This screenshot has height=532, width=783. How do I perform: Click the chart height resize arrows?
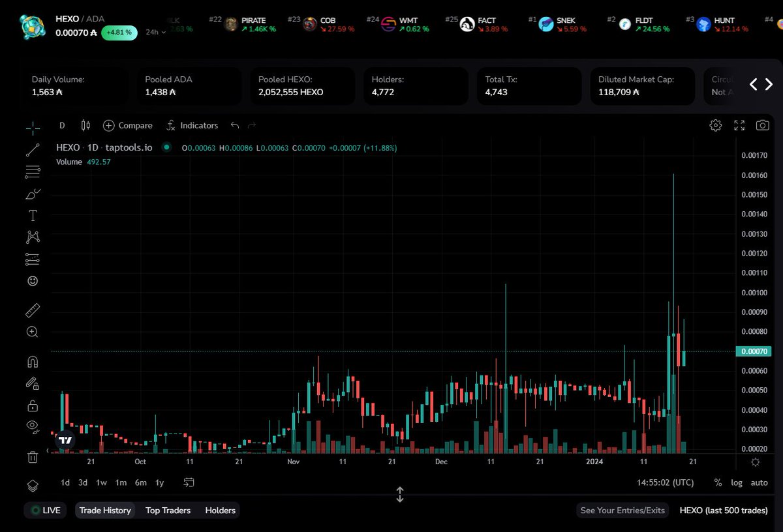400,494
